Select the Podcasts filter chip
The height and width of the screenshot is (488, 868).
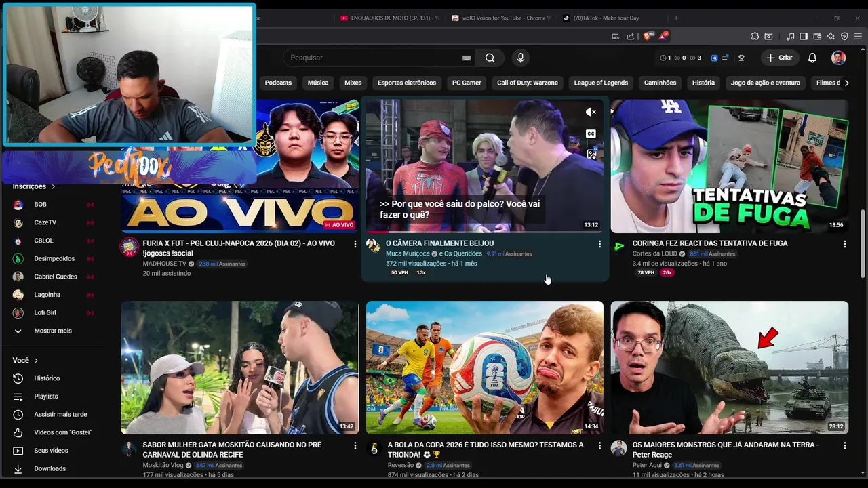point(278,83)
